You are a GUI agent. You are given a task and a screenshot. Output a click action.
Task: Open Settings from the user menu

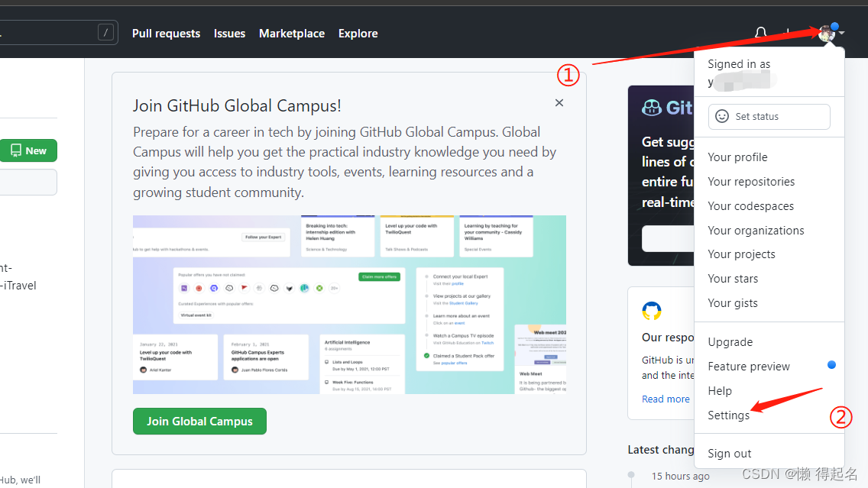(728, 415)
